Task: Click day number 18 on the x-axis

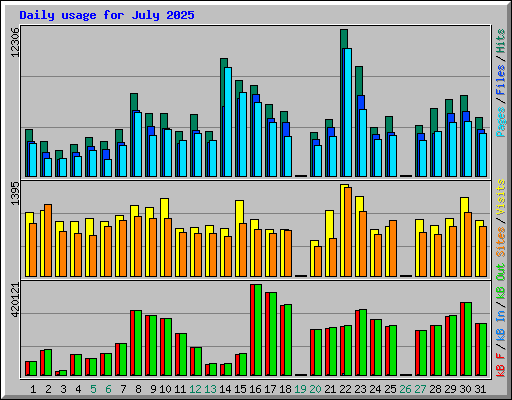Action: click(285, 389)
